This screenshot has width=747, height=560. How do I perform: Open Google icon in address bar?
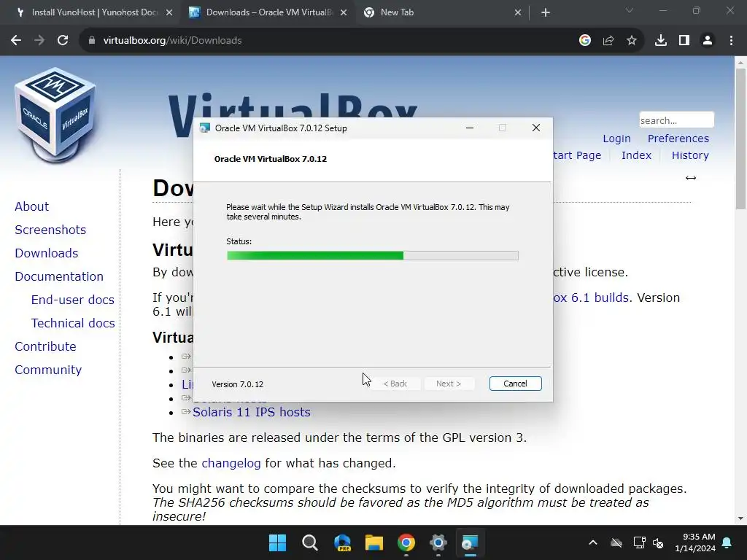coord(585,41)
